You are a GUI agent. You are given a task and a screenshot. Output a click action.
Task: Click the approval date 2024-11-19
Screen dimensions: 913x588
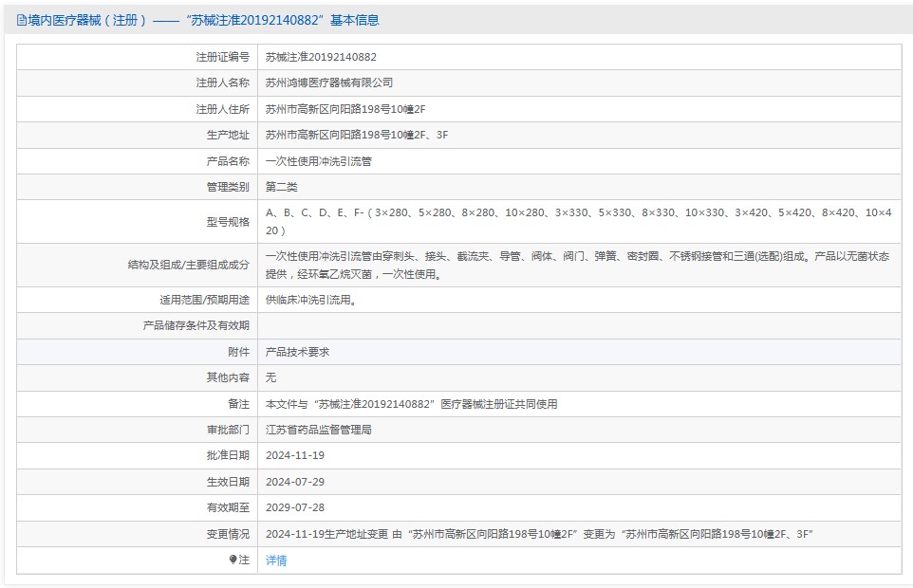[294, 455]
